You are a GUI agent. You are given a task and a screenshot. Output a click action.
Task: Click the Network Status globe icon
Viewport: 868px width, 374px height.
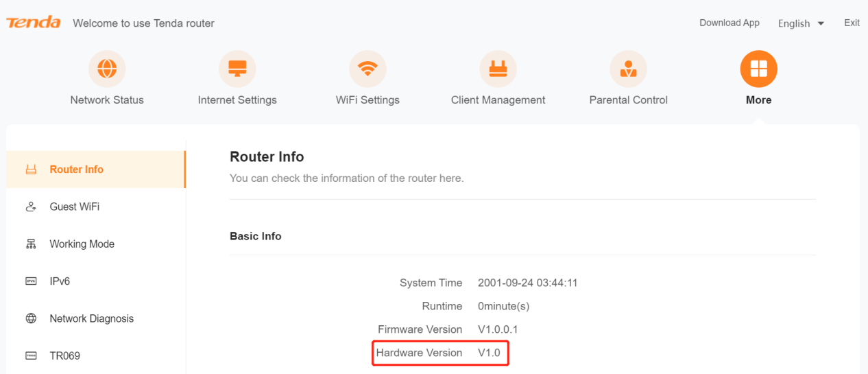coord(107,69)
